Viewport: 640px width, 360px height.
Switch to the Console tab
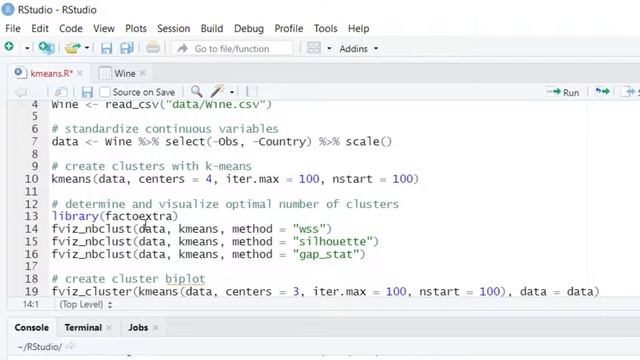coord(31,328)
